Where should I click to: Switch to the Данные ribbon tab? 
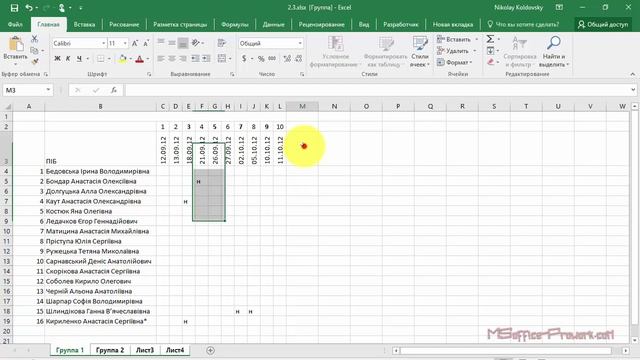[273, 24]
